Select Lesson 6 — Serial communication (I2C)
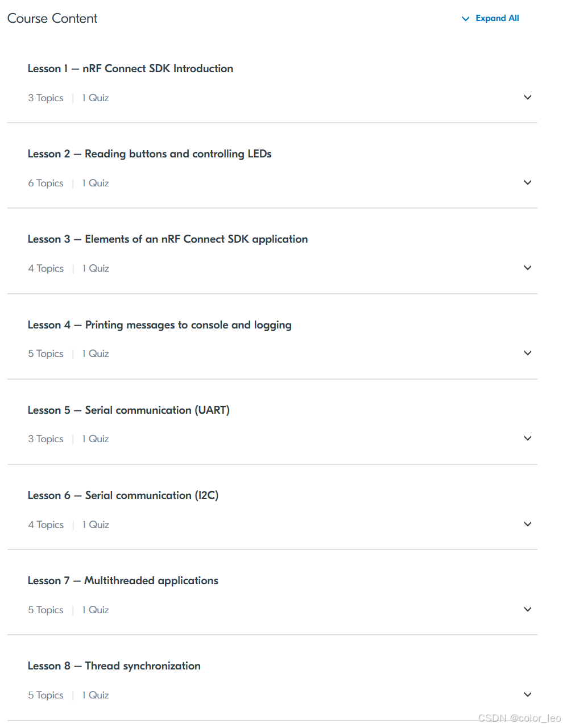 123,495
